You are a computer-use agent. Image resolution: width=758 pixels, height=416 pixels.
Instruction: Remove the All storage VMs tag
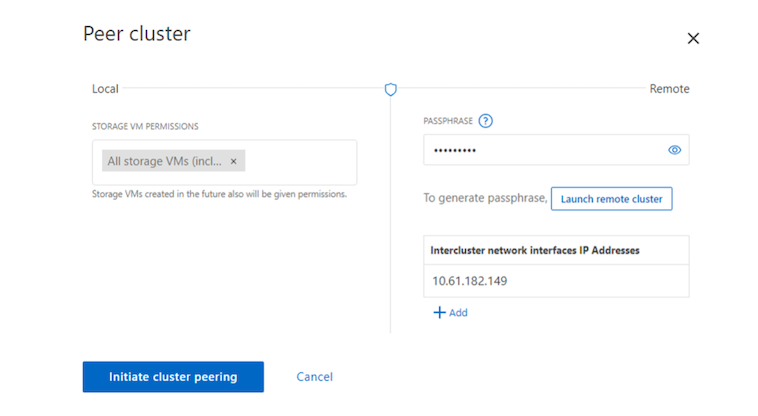pos(233,161)
